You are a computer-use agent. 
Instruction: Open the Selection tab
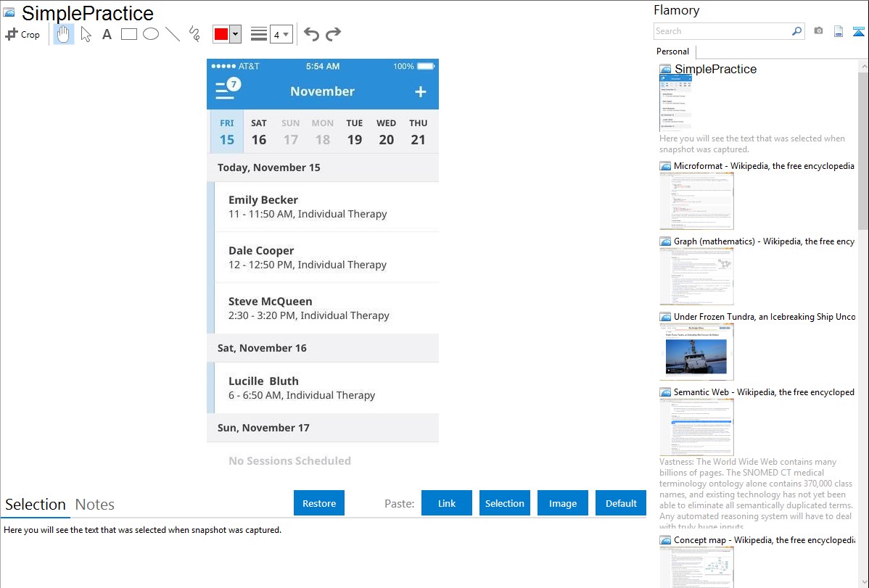36,505
